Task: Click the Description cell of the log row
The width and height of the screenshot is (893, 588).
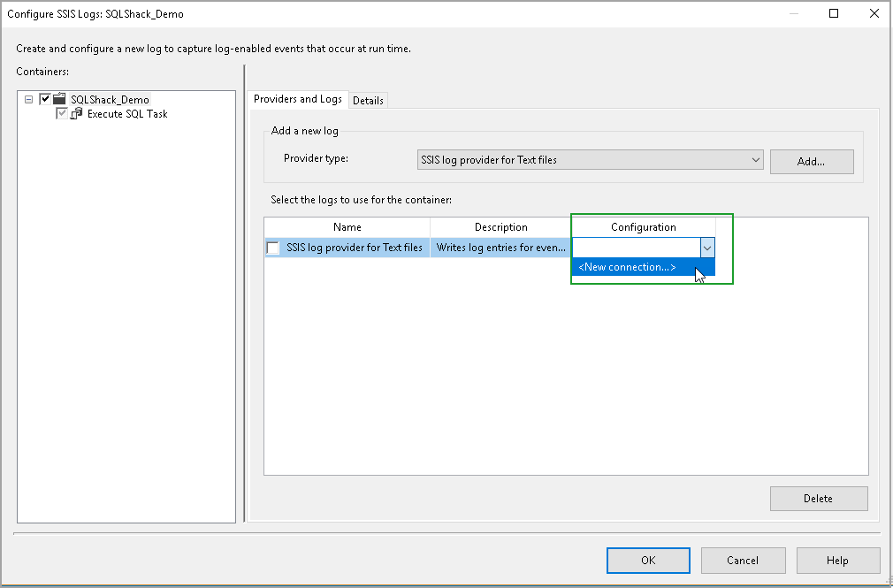Action: pyautogui.click(x=500, y=248)
